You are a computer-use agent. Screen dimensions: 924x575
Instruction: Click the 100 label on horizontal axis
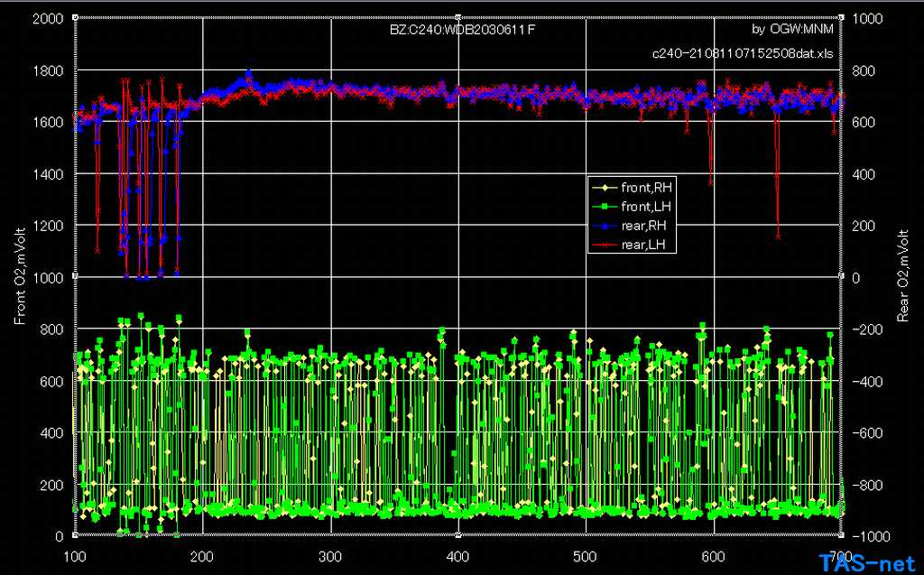pyautogui.click(x=75, y=557)
